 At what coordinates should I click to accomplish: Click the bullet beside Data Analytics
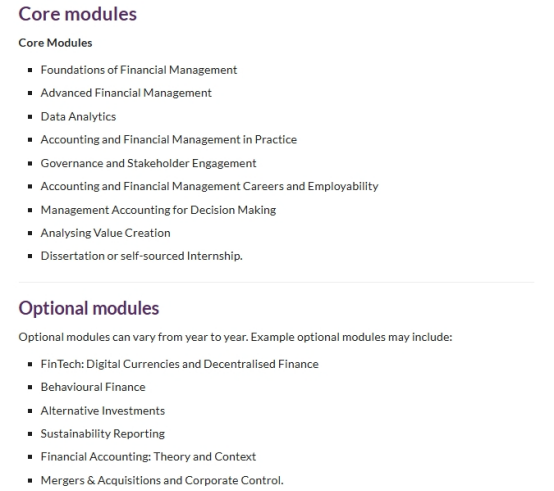pyautogui.click(x=30, y=117)
